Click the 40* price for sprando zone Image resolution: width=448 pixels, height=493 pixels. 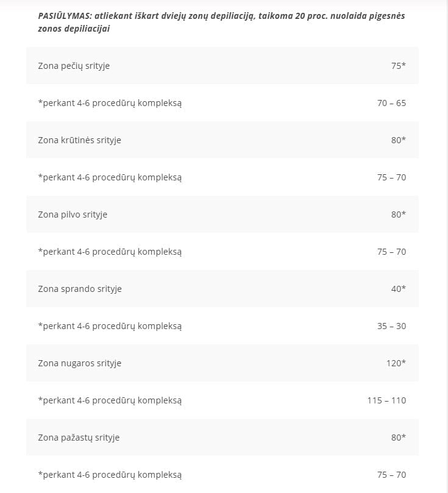(399, 289)
